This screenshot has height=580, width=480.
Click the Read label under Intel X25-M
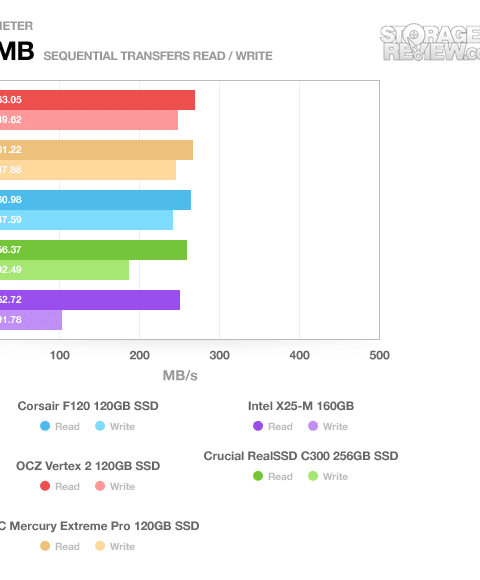click(280, 426)
